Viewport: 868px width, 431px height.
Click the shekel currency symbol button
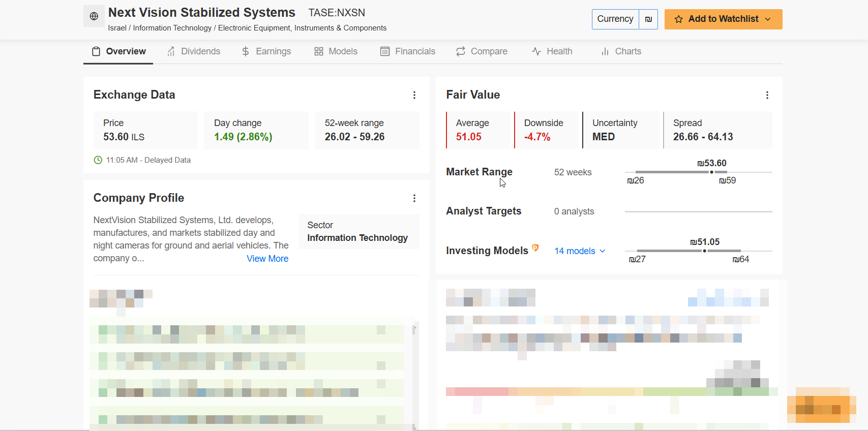[648, 19]
